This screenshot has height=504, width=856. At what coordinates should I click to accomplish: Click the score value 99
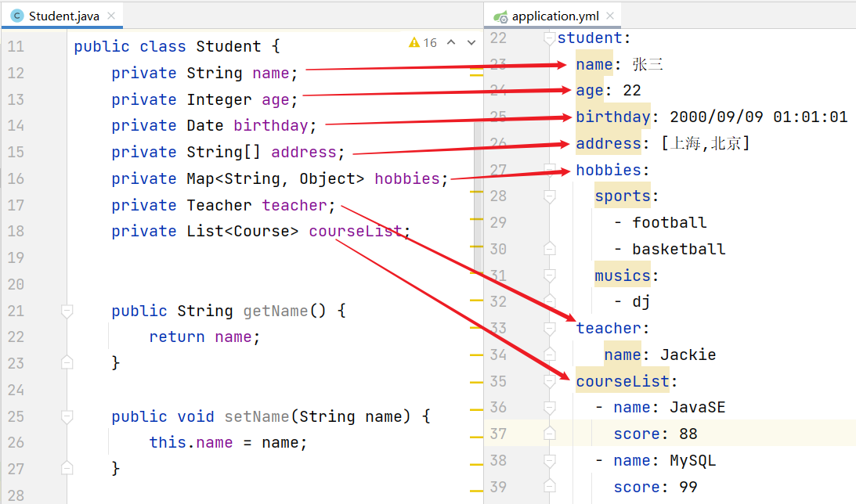(x=688, y=487)
